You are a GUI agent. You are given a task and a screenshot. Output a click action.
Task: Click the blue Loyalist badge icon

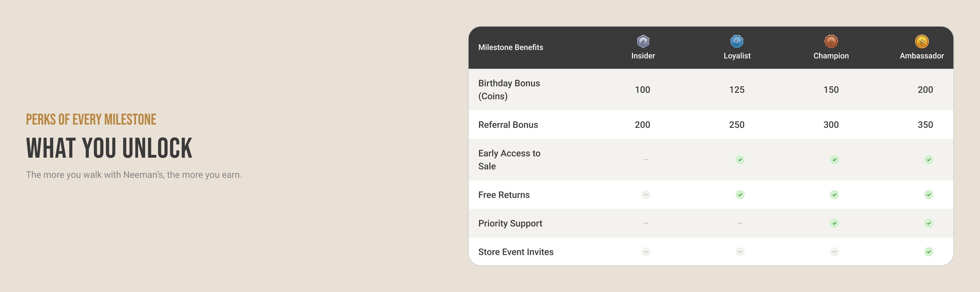[x=737, y=41]
